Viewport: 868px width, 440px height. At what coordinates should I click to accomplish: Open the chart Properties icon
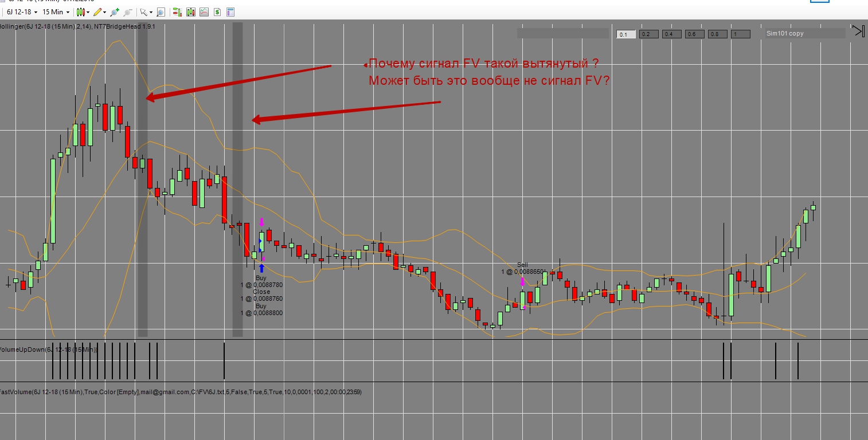pyautogui.click(x=230, y=12)
